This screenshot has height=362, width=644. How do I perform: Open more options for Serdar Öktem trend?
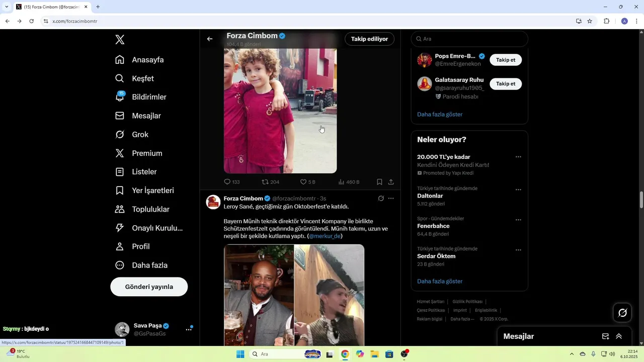[518, 250]
